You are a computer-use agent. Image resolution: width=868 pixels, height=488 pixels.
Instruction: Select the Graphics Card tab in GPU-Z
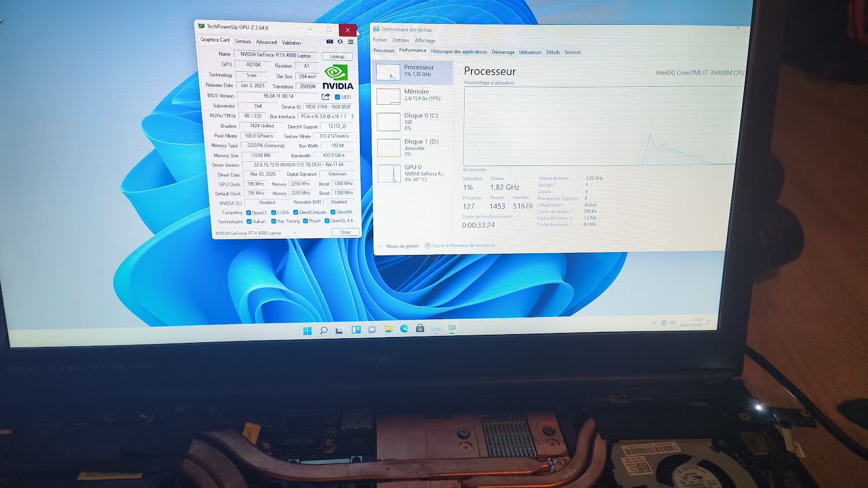(215, 40)
